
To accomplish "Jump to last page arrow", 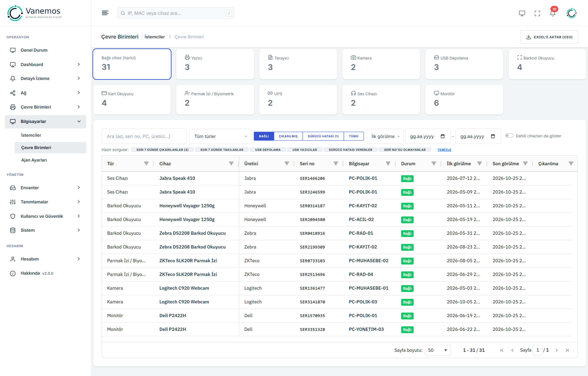I will click(567, 350).
